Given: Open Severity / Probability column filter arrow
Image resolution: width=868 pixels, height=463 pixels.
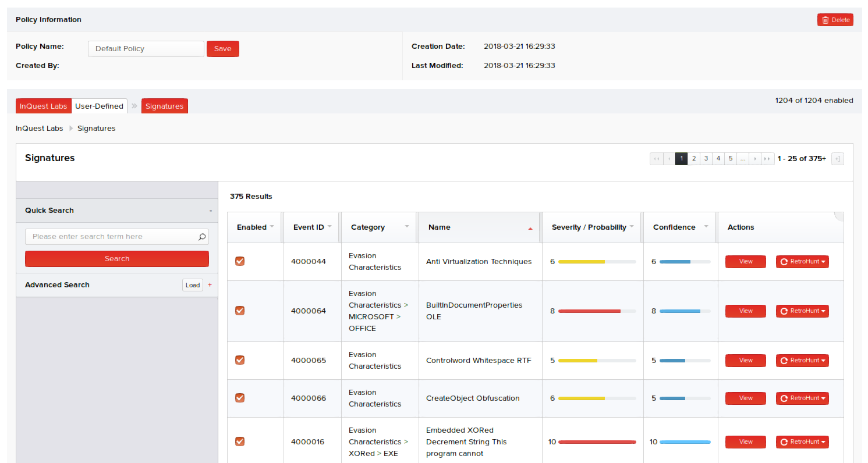Looking at the screenshot, I should [x=632, y=227].
